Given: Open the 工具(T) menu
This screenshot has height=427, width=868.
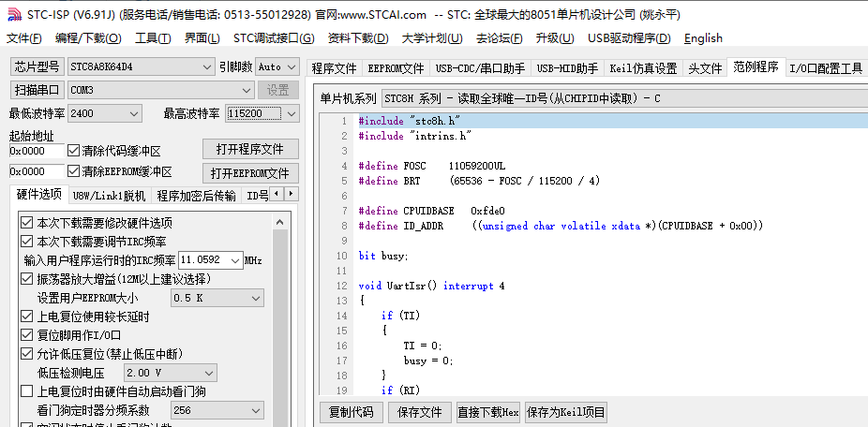Looking at the screenshot, I should tap(153, 38).
